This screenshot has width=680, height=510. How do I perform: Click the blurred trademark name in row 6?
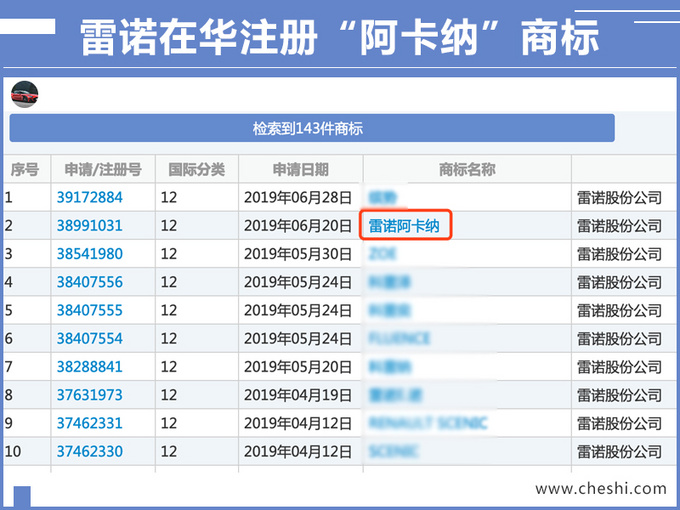click(399, 338)
